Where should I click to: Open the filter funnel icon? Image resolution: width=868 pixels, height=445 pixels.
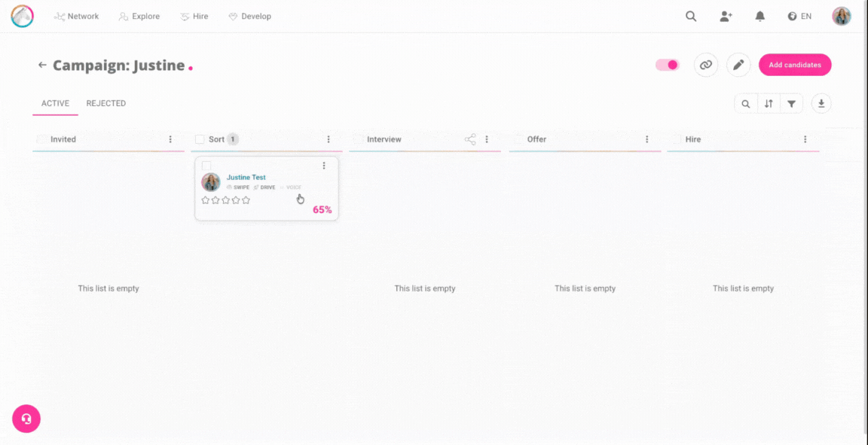791,104
